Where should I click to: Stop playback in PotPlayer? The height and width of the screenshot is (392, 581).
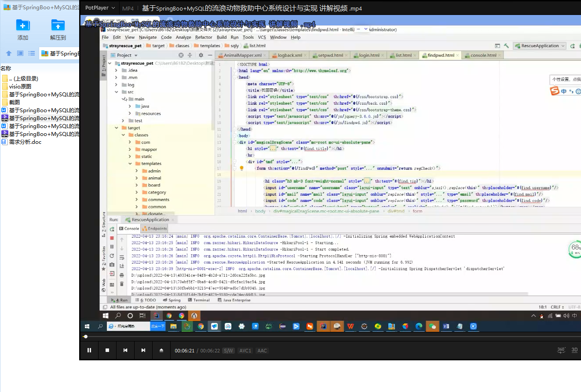coord(107,350)
